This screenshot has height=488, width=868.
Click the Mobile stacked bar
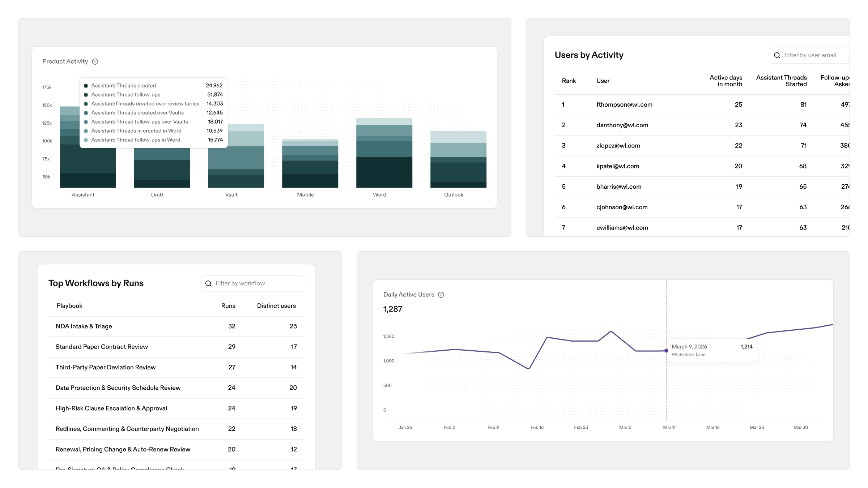pyautogui.click(x=310, y=163)
